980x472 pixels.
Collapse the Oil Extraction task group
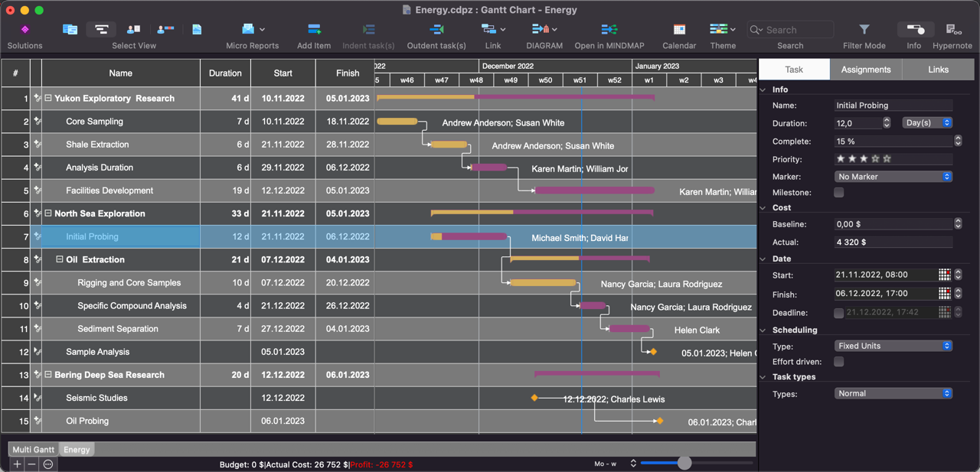coord(59,260)
